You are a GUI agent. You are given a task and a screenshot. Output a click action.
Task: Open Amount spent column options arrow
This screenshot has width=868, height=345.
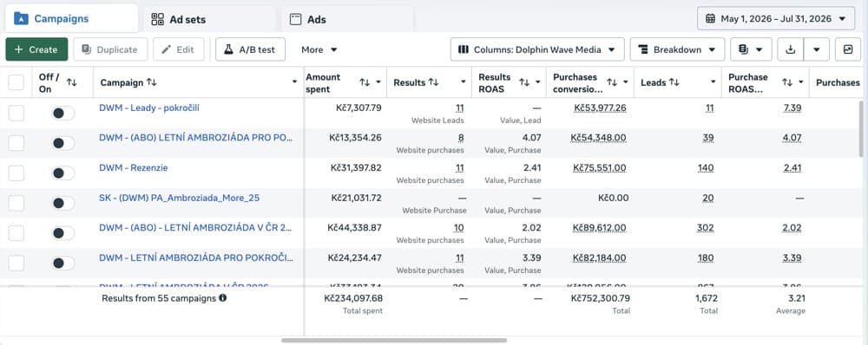coord(378,82)
